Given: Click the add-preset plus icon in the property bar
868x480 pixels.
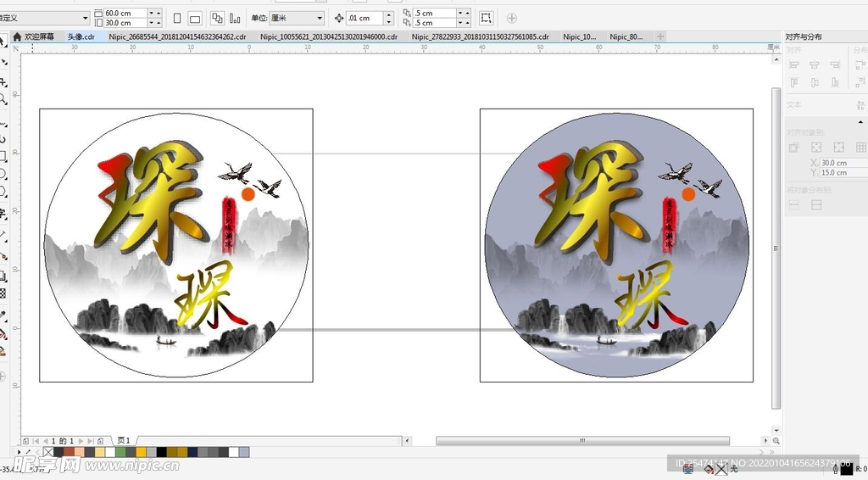Looking at the screenshot, I should (511, 18).
